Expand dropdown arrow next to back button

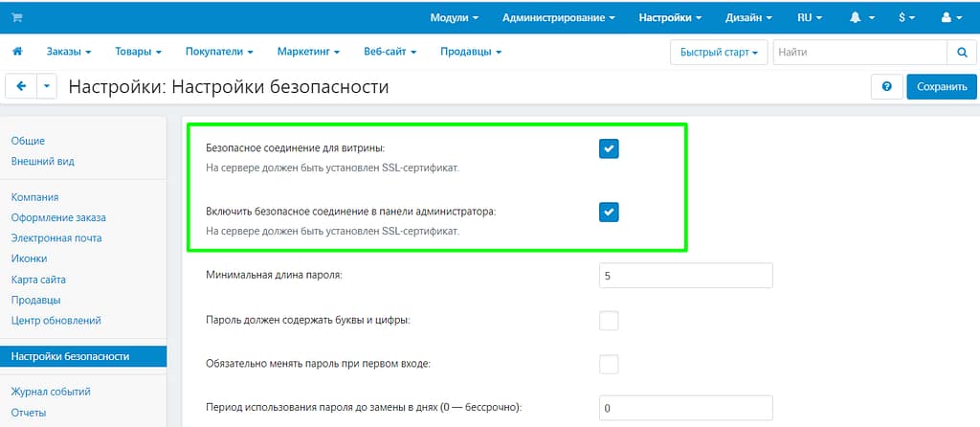[48, 87]
